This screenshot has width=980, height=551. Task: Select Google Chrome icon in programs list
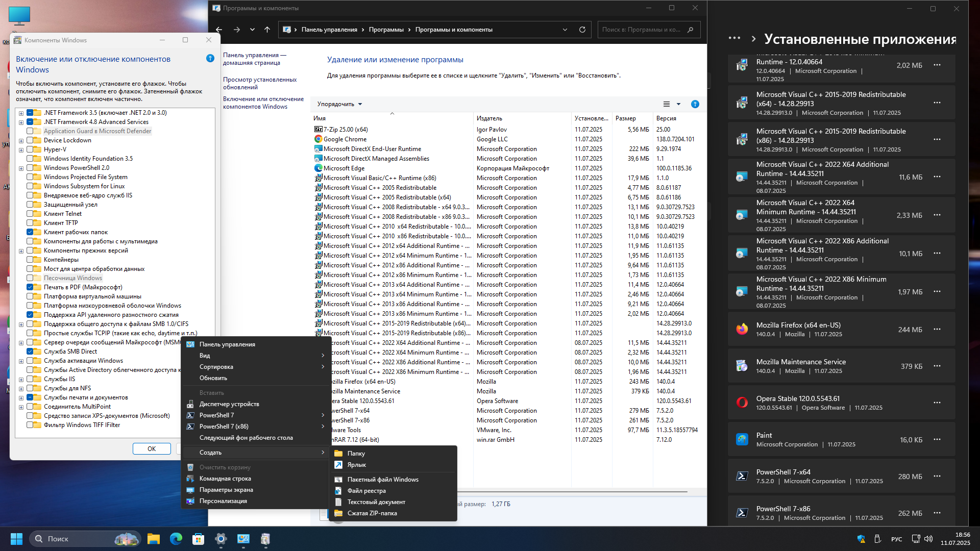coord(318,139)
